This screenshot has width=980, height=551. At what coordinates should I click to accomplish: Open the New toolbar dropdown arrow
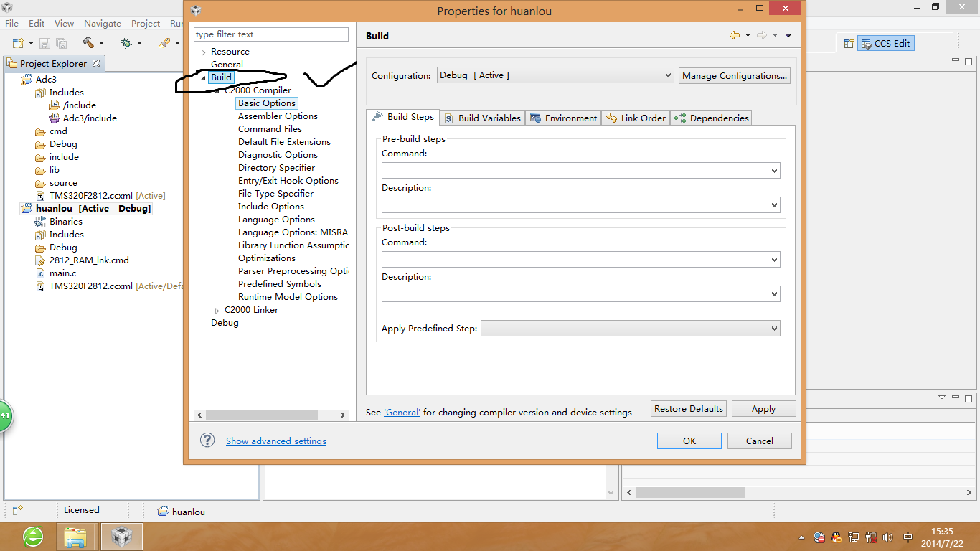pyautogui.click(x=31, y=44)
